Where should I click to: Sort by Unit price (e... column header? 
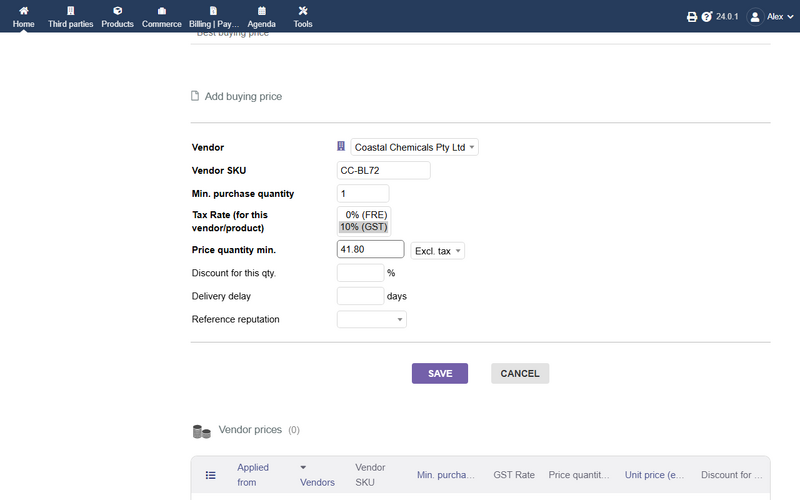pyautogui.click(x=654, y=475)
